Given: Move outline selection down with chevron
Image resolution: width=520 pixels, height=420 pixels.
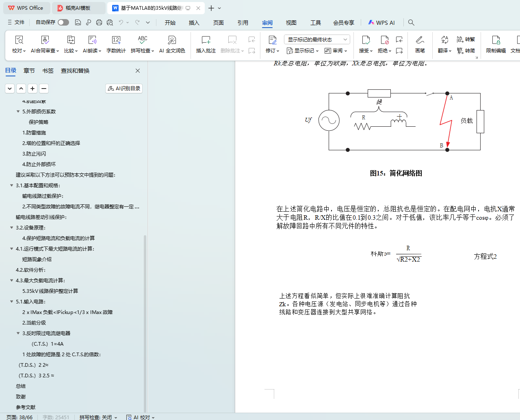Looking at the screenshot, I should click(x=10, y=88).
